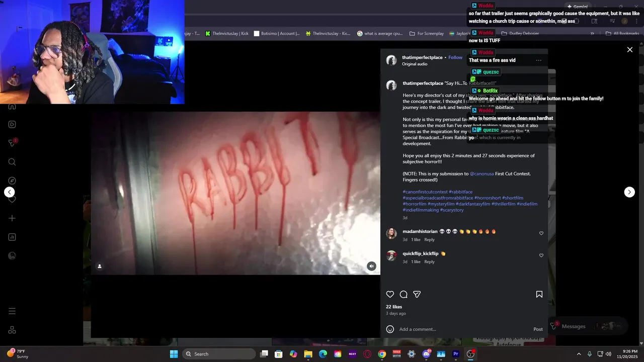This screenshot has width=644, height=362.
Task: Open Voicemeeter from the taskbar
Action: coord(396,354)
